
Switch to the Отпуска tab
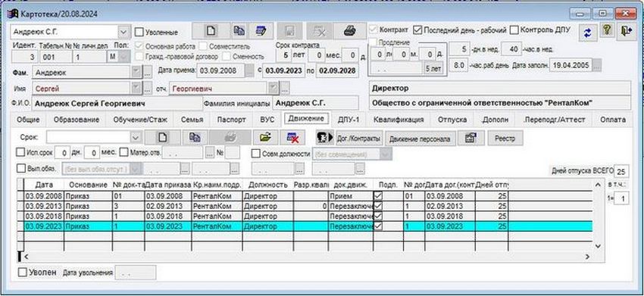click(452, 120)
